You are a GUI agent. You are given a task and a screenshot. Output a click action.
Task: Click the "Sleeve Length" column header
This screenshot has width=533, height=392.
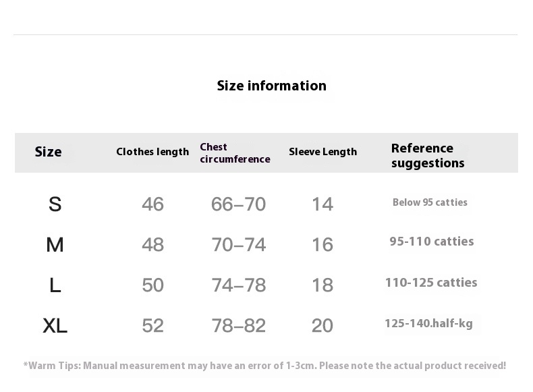[322, 152]
